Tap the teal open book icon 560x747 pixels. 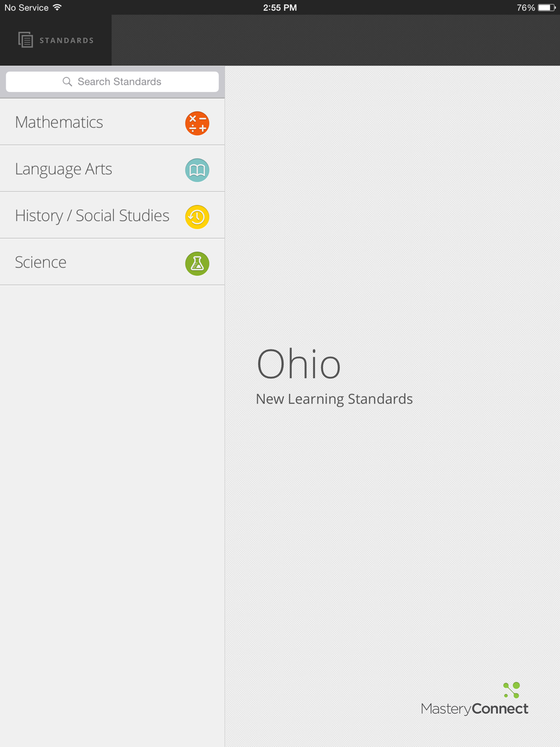click(197, 170)
